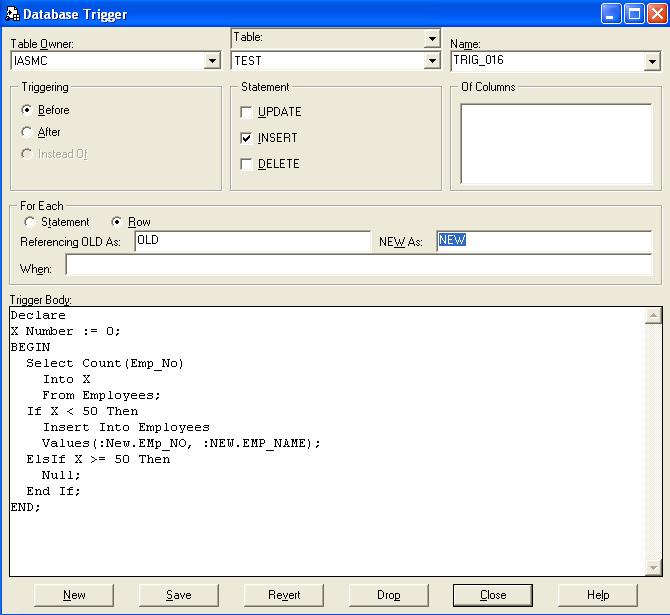Image resolution: width=670 pixels, height=615 pixels.
Task: Drop the trigger using Drop button
Action: [389, 595]
